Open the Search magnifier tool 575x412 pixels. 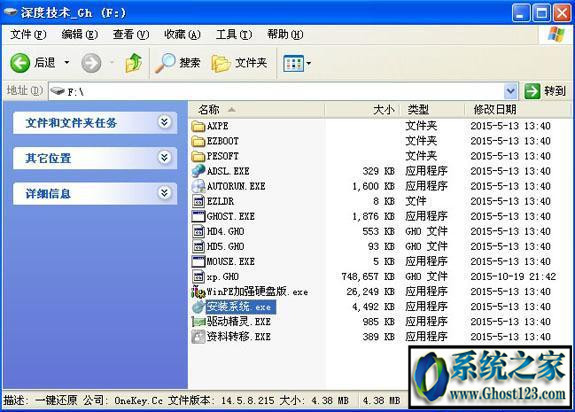pyautogui.click(x=177, y=63)
